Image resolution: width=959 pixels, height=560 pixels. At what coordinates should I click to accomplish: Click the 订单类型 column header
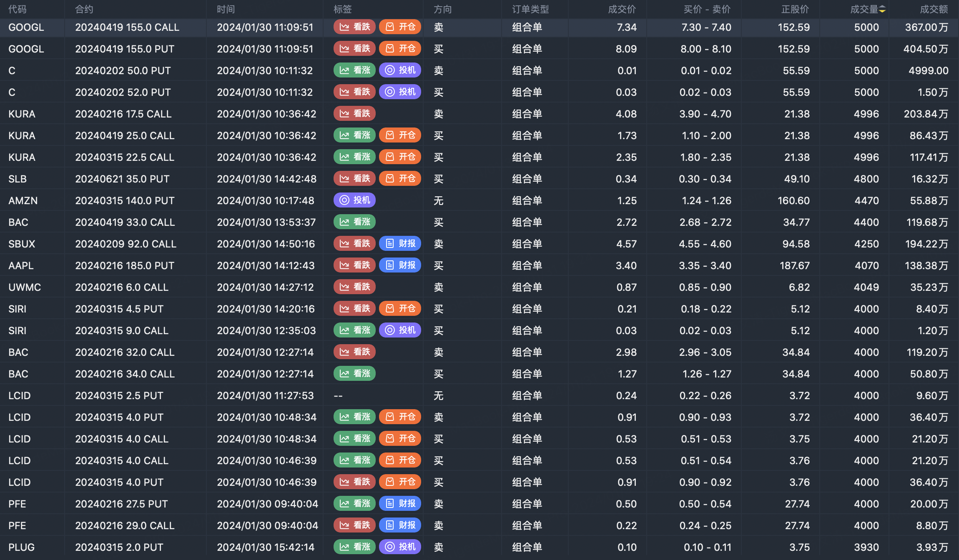click(530, 9)
